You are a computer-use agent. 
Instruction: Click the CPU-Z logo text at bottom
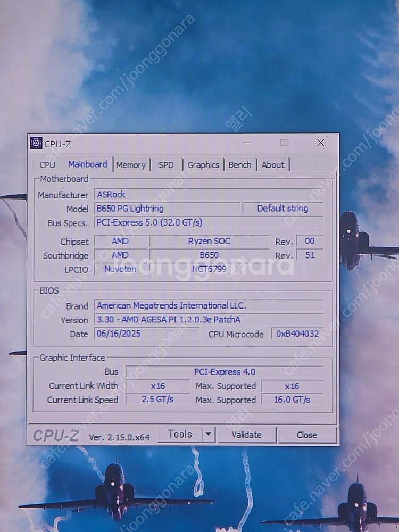coord(56,436)
